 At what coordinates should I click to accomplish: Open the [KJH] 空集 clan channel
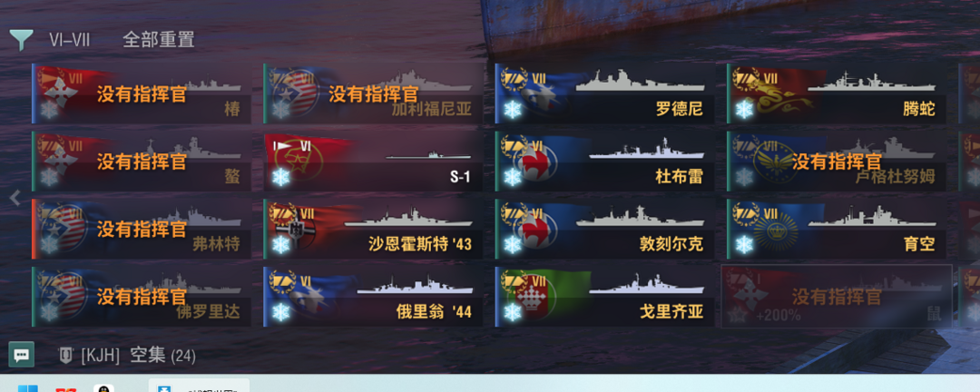126,356
